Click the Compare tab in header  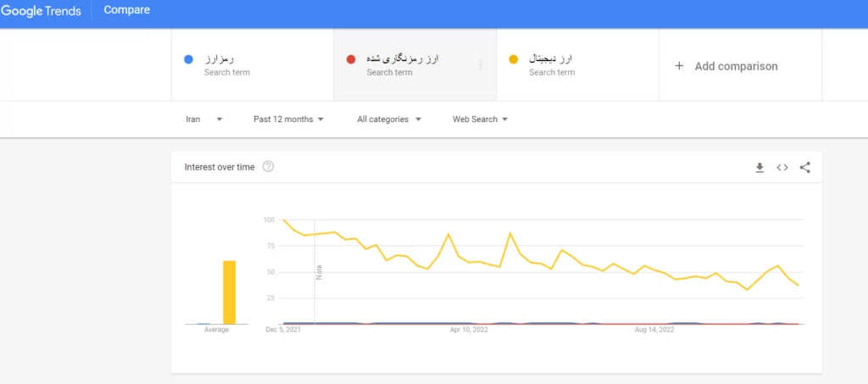pos(127,10)
